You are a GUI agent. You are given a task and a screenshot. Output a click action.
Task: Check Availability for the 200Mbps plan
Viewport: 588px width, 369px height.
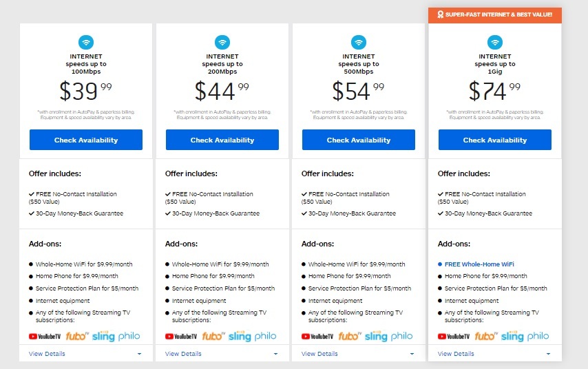[222, 140]
